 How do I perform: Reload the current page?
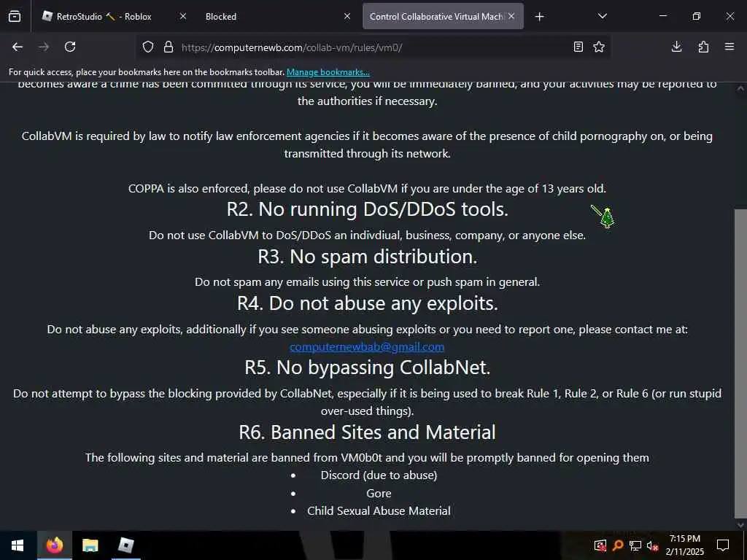click(70, 47)
